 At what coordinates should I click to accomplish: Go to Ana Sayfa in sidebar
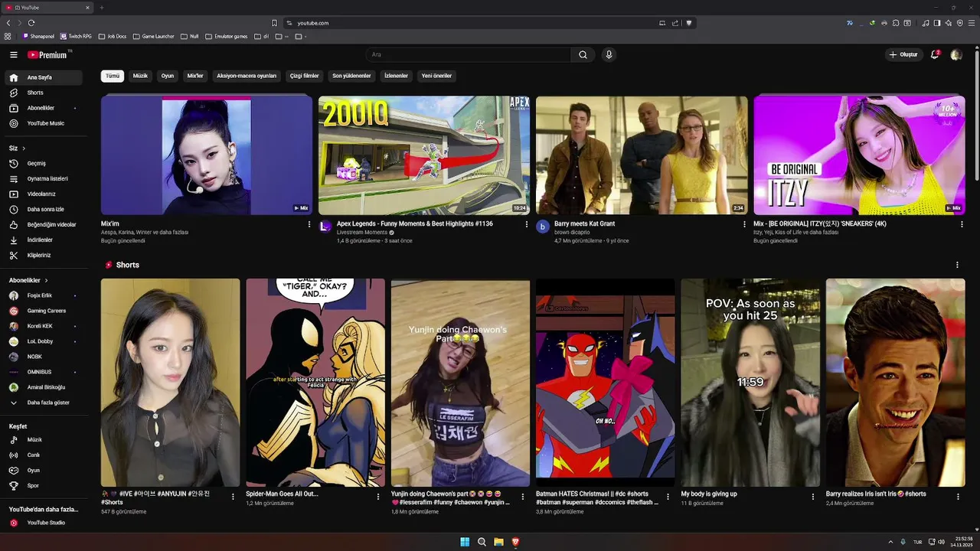[44, 77]
